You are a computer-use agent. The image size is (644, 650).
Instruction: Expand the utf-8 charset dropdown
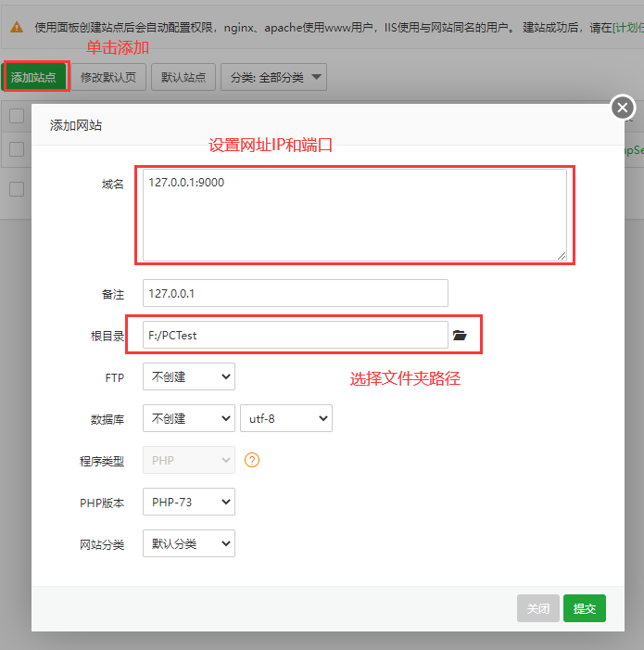point(286,418)
